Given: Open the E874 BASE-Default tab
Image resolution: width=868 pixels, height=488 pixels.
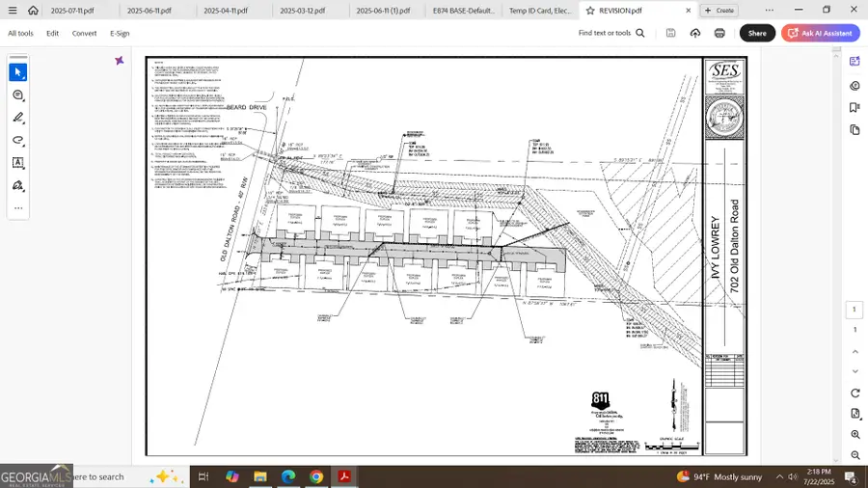Looking at the screenshot, I should point(463,11).
